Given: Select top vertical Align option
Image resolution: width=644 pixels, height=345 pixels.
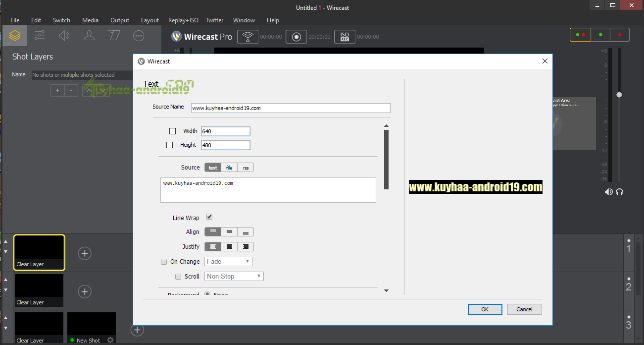Looking at the screenshot, I should click(x=213, y=231).
